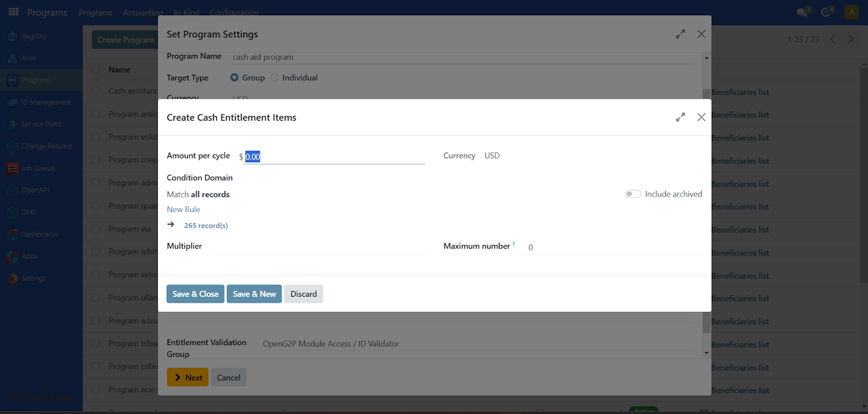Open the Apps sidebar icon
Image resolution: width=868 pixels, height=414 pixels.
pyautogui.click(x=12, y=257)
